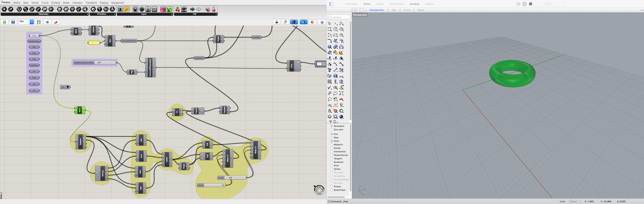644x204 pixels.
Task: Enable the Quadrant object snap
Action: point(332,162)
